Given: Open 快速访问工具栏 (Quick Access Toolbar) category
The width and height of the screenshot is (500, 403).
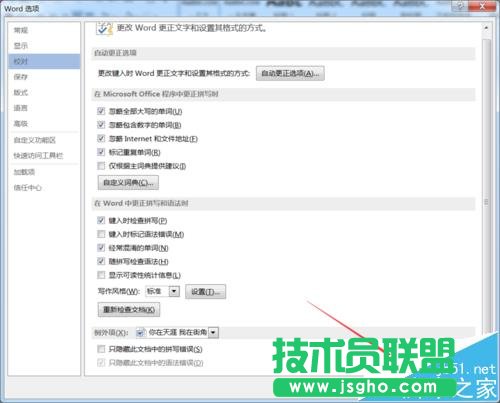Looking at the screenshot, I should coord(44,156).
